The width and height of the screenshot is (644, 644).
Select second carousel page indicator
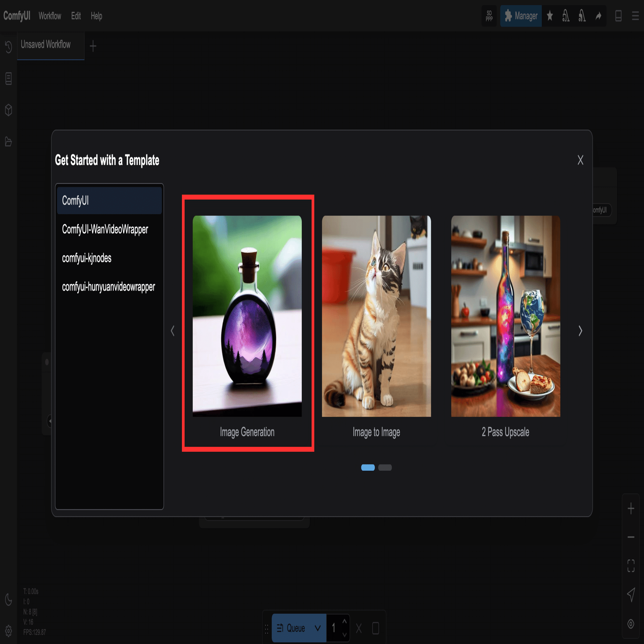(x=385, y=467)
